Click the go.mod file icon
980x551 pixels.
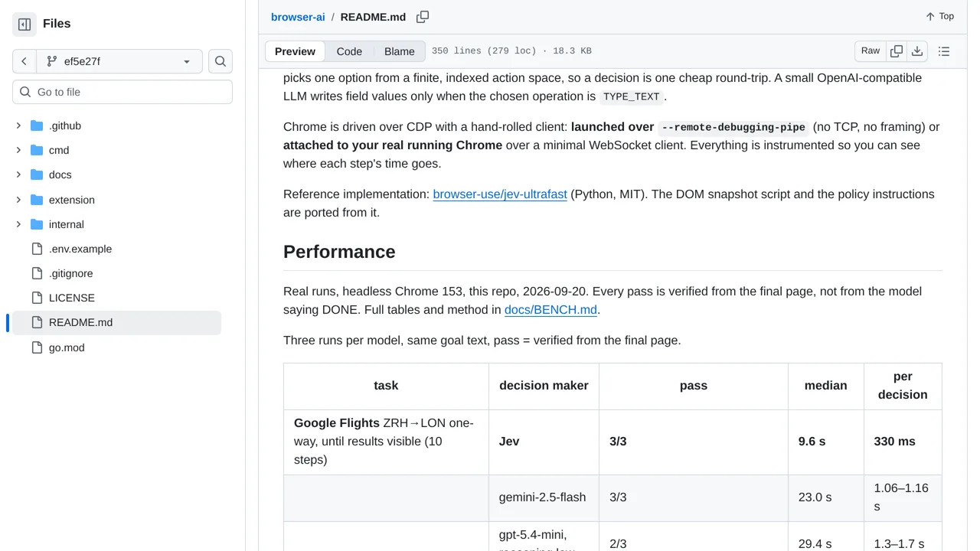tap(37, 347)
